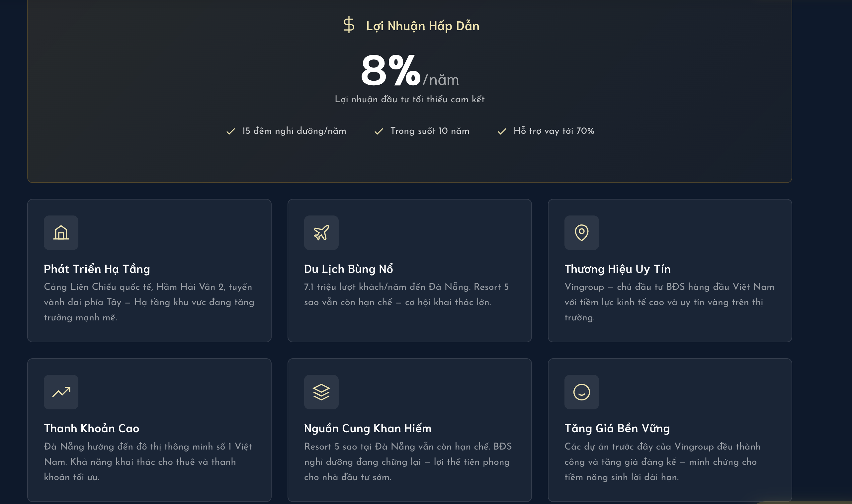Click the smiley face icon for Tăng Giá Bền Vững
The width and height of the screenshot is (852, 504).
tap(581, 392)
